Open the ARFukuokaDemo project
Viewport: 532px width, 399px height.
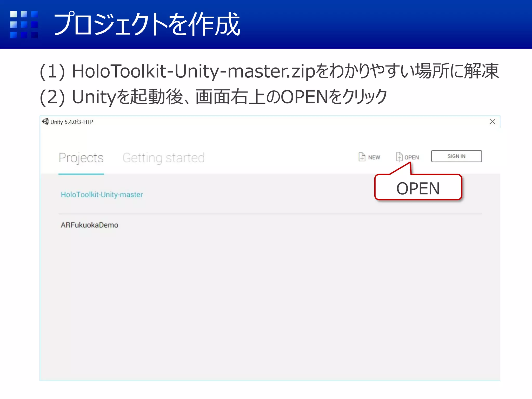tap(89, 225)
